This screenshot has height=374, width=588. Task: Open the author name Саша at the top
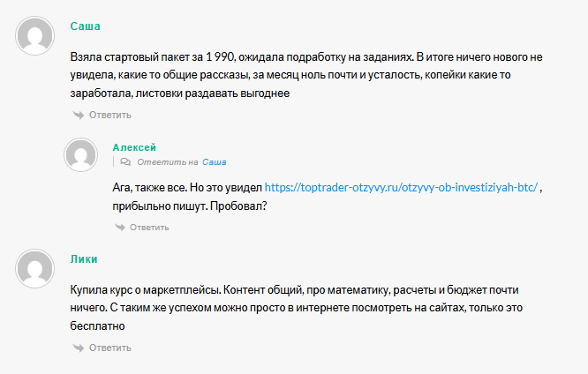tap(86, 26)
